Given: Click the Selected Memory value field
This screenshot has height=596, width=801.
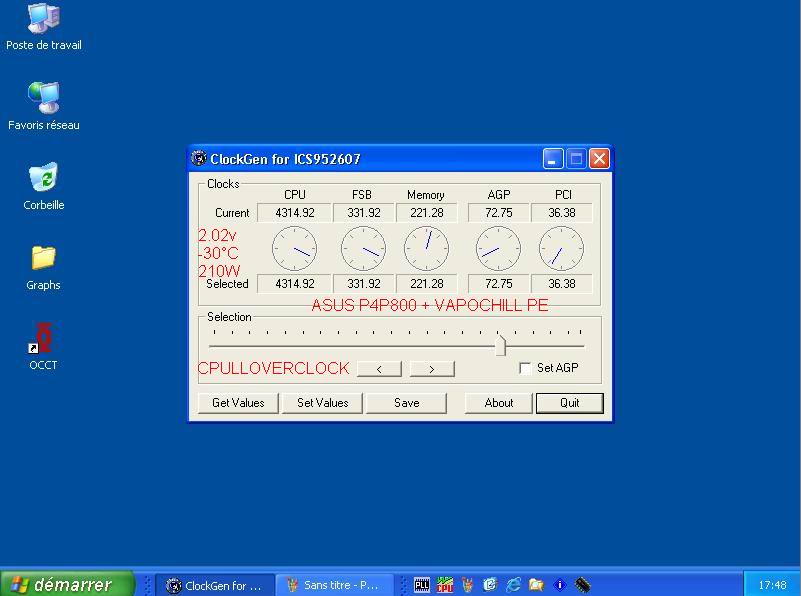Looking at the screenshot, I should (427, 284).
